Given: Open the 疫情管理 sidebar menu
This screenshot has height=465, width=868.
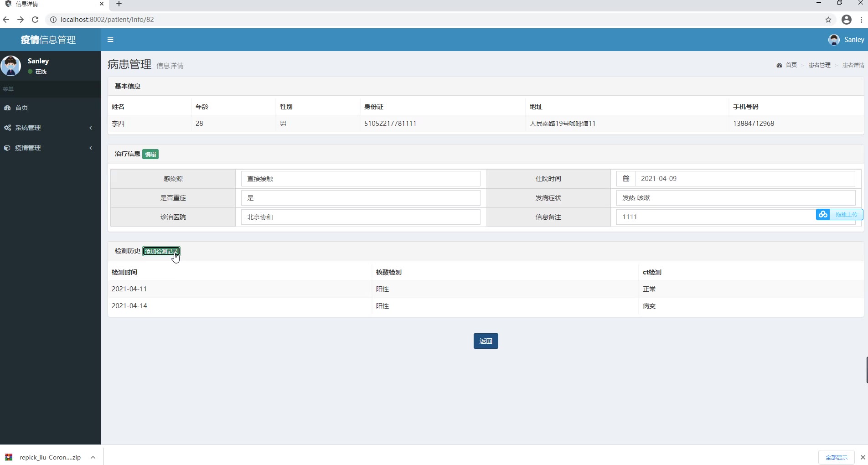Looking at the screenshot, I should [x=50, y=148].
